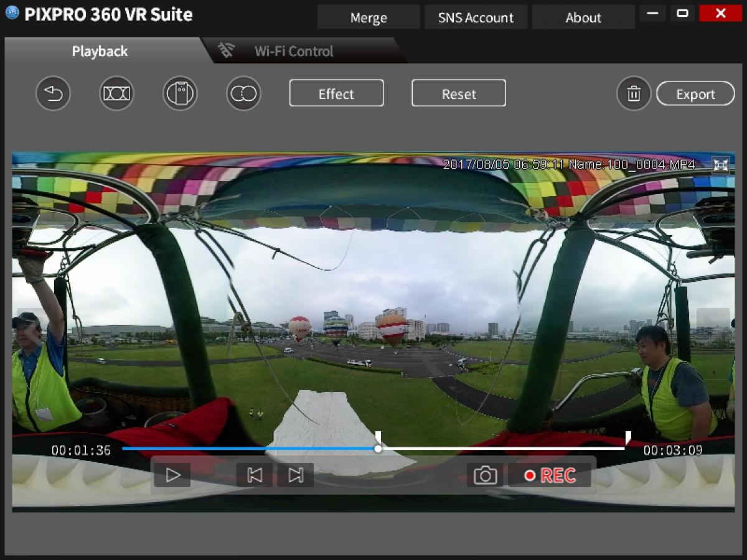
Task: Close the PIXPRO 360 VR Suite window
Action: tap(721, 12)
